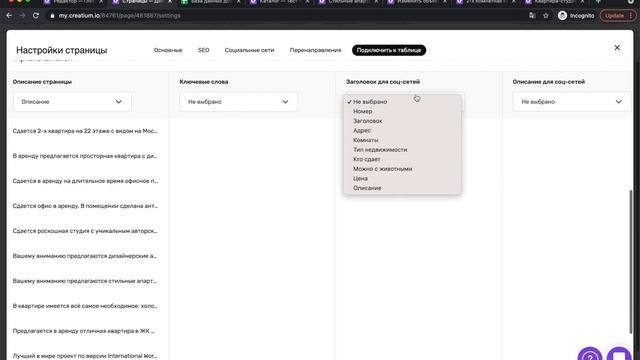Open Incognito profile indicator
This screenshot has width=640, height=360.
(x=576, y=16)
